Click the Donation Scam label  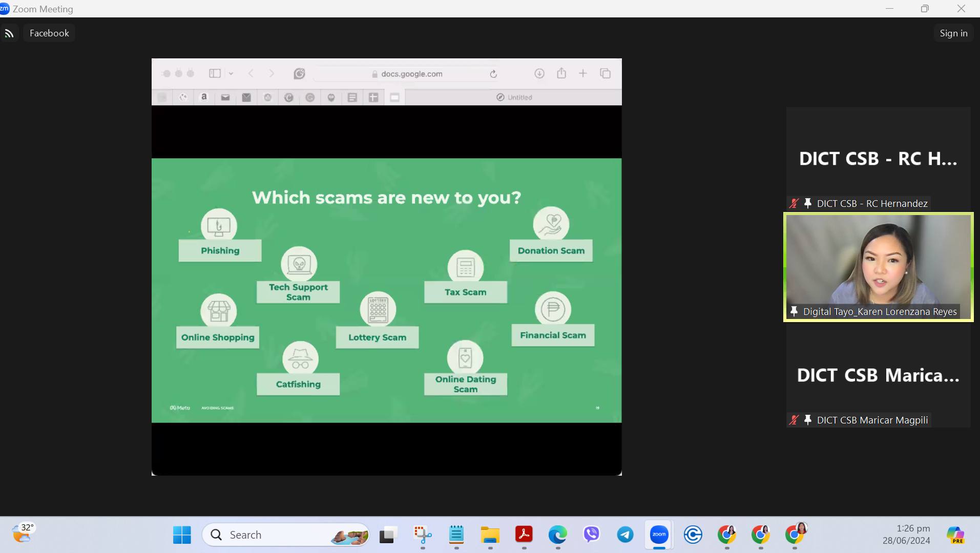pyautogui.click(x=551, y=250)
